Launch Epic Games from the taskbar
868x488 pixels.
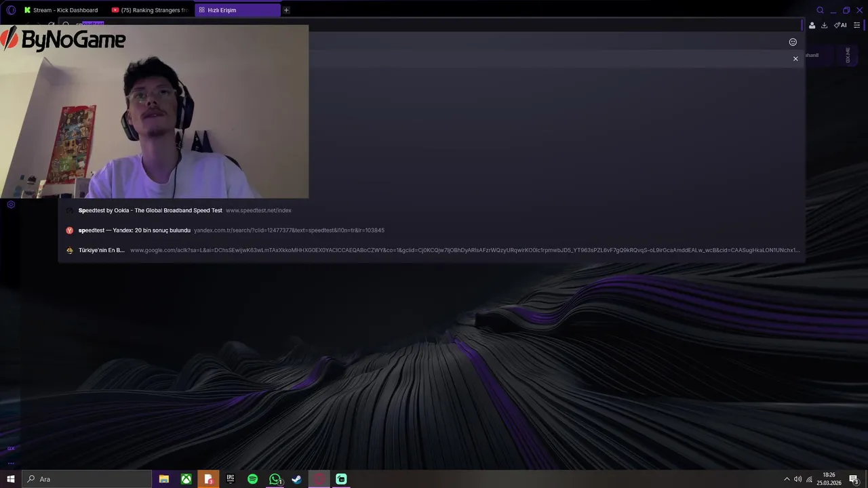tap(231, 479)
